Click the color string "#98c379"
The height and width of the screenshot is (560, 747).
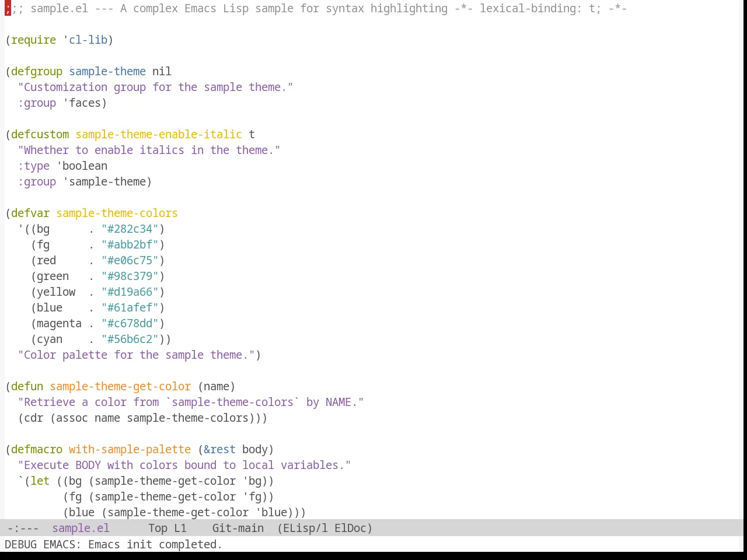pyautogui.click(x=130, y=276)
